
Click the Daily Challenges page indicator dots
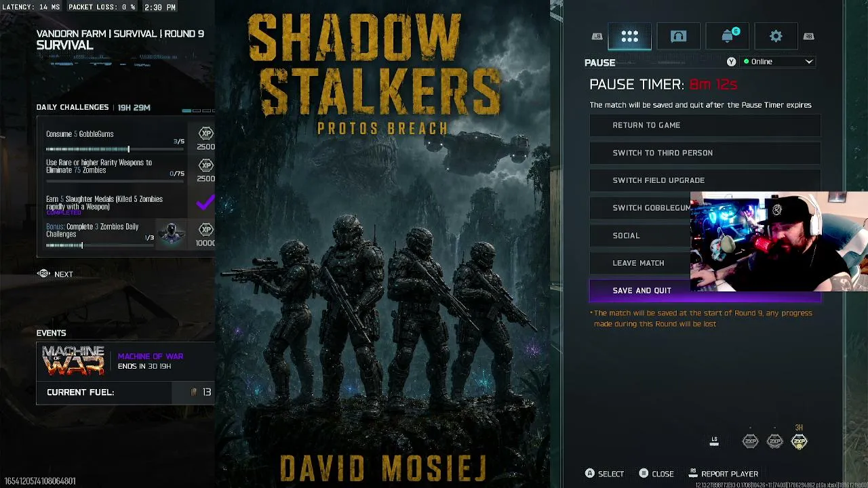198,110
